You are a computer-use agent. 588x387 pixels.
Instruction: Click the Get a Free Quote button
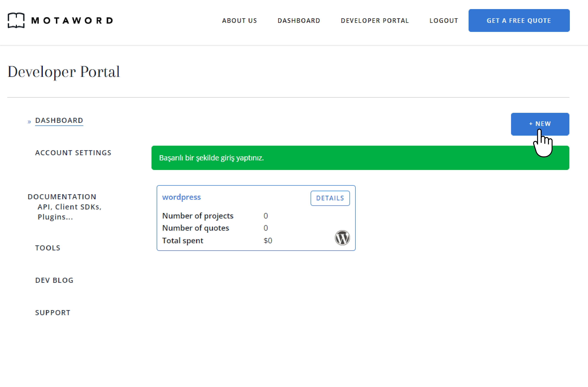click(519, 21)
